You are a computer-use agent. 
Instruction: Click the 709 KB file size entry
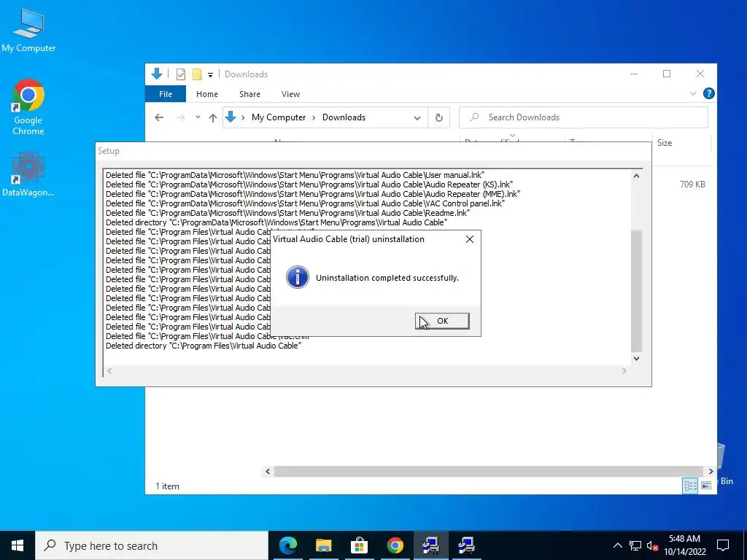(x=692, y=184)
